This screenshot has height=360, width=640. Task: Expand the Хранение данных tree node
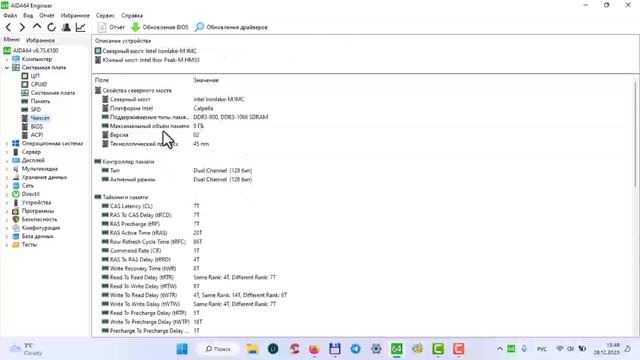coord(7,178)
